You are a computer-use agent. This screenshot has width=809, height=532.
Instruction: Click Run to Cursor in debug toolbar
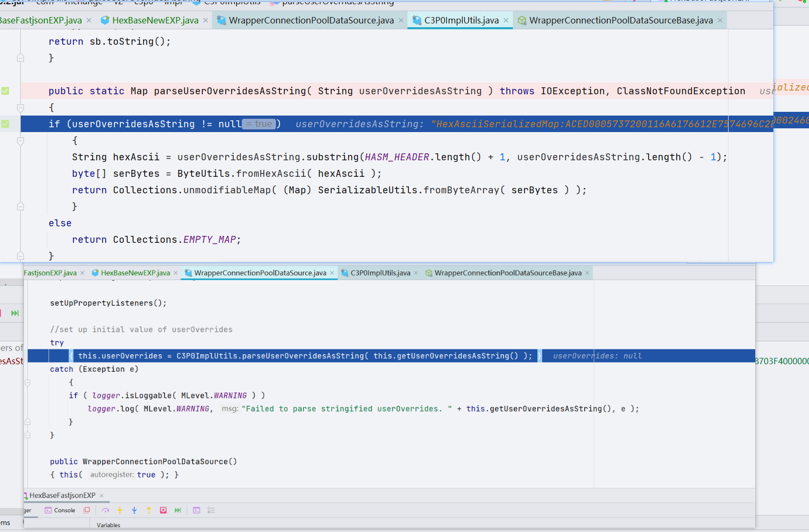(178, 510)
